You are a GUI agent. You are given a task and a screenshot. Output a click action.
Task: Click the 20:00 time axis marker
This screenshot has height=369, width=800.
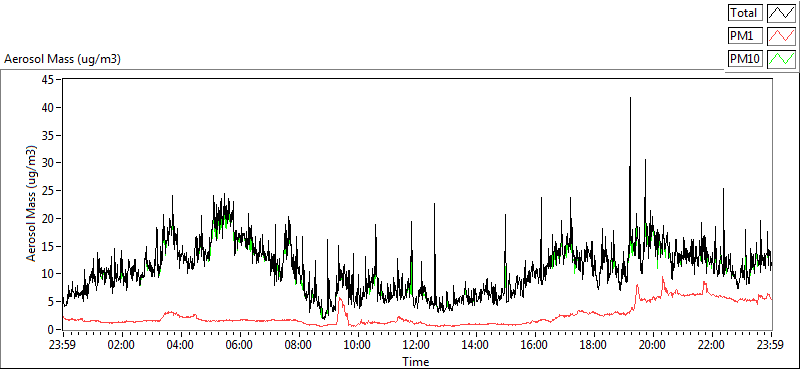653,345
